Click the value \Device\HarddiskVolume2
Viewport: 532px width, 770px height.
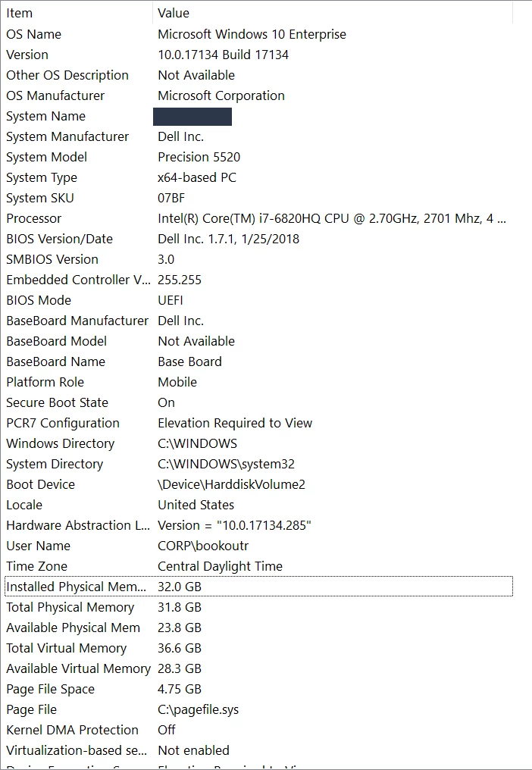[231, 485]
